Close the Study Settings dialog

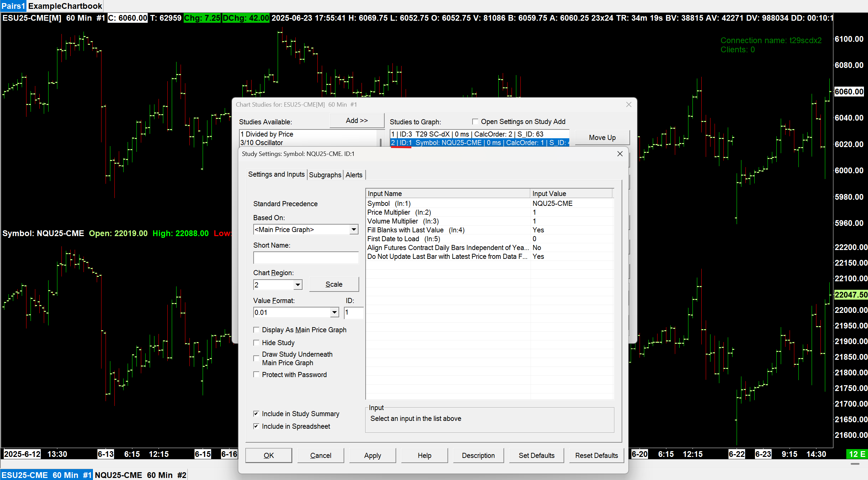pos(620,154)
